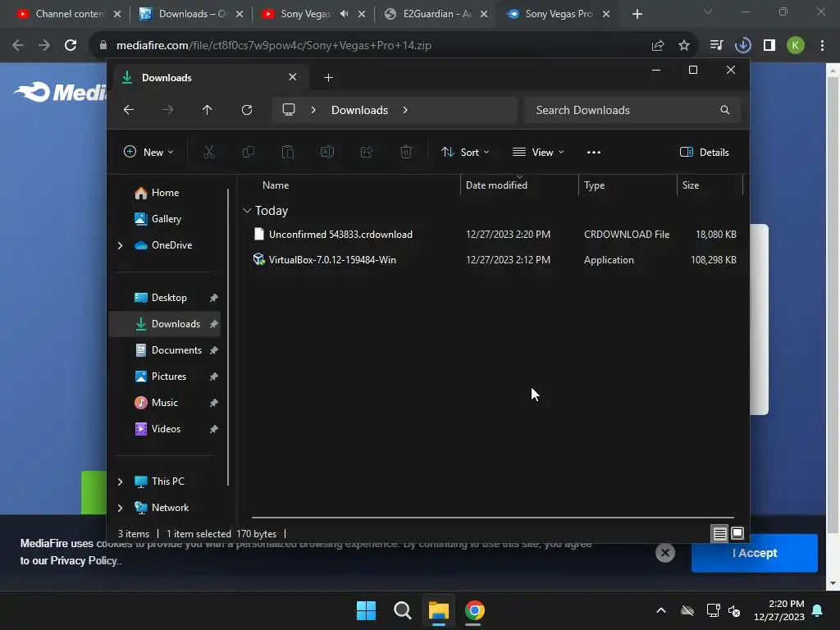The height and width of the screenshot is (630, 840).
Task: Open the View dropdown
Action: [538, 152]
